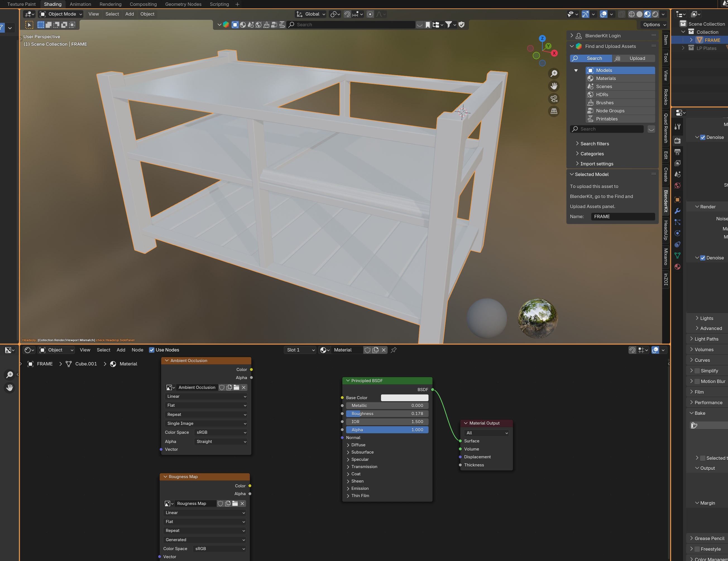Click the Alpha slider in Principled BSDF
Screen dimensions: 728x561
tap(387, 430)
